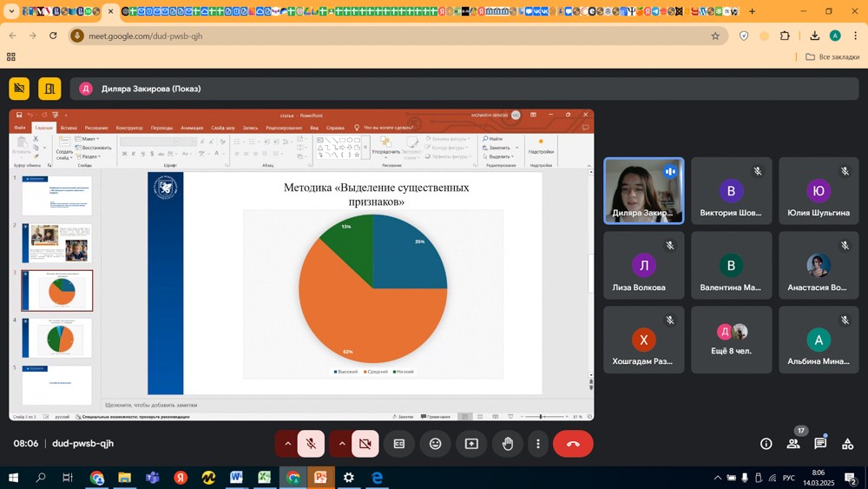Open video settings chevron beside camera
Screen dimensions: 868x489
point(342,444)
